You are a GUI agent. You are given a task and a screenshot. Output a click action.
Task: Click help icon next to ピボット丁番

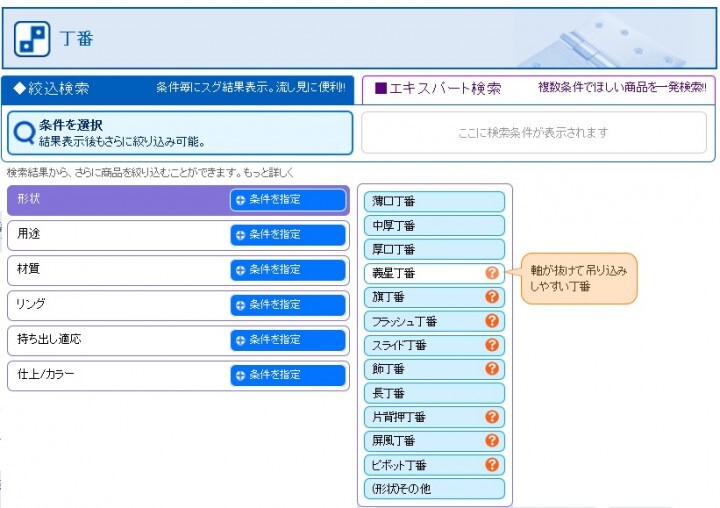492,464
